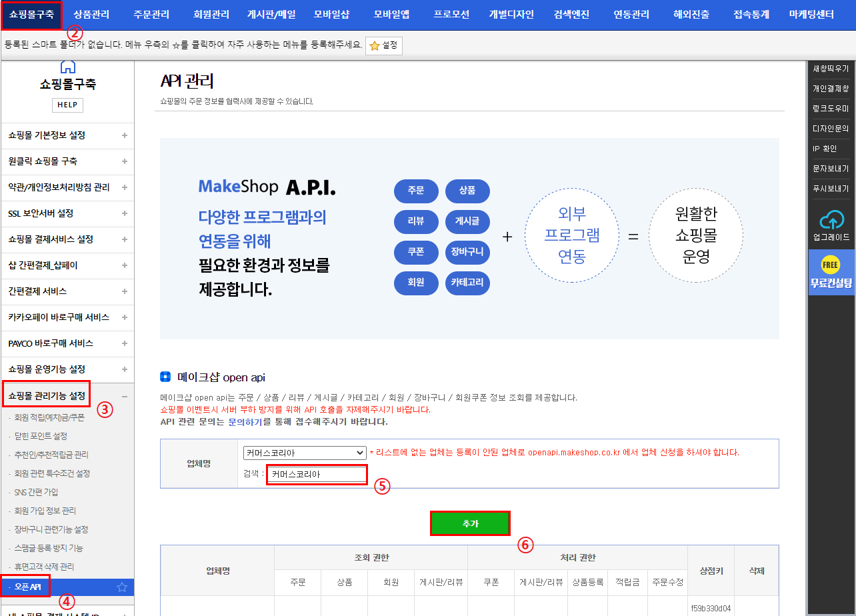Open the 프로모션 top menu
The image size is (856, 616).
pos(451,15)
